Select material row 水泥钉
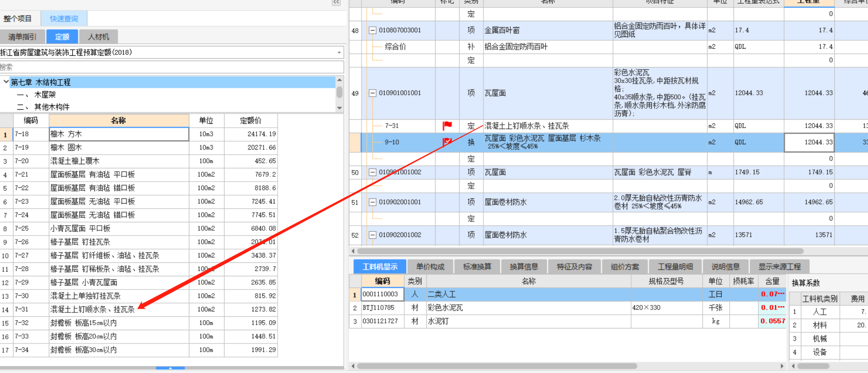Screen dimensions: 868x373 [567, 321]
